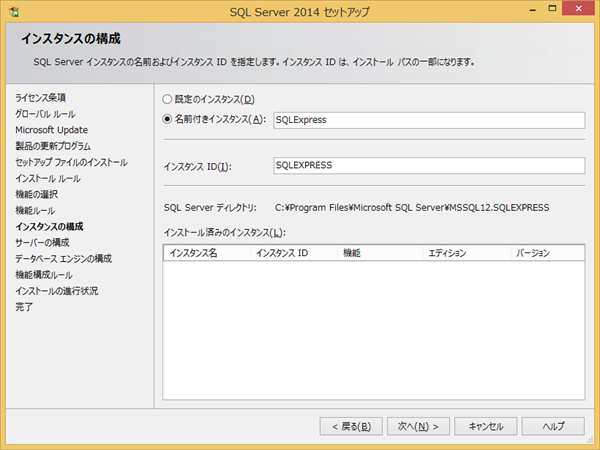This screenshot has width=600, height=450.
Task: Click the インスタンス ID field containing SQLEXPRESS
Action: tap(429, 165)
